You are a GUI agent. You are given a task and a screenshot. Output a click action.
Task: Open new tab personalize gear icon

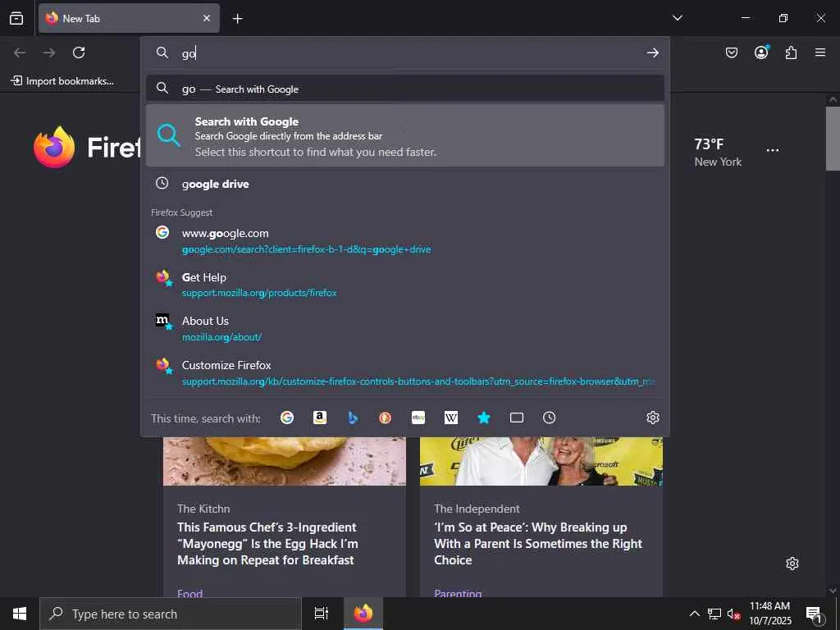point(792,564)
